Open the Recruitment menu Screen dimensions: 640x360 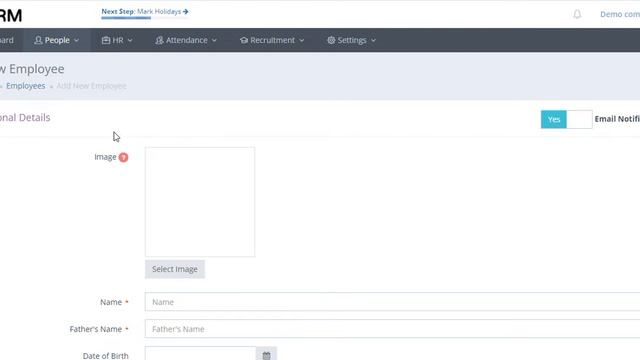272,40
